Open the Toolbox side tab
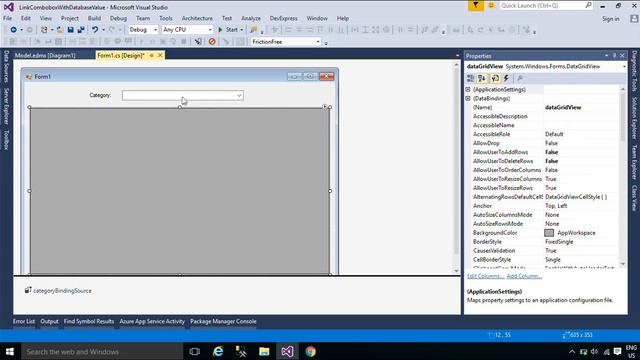Image resolution: width=640 pixels, height=360 pixels. pos(6,140)
